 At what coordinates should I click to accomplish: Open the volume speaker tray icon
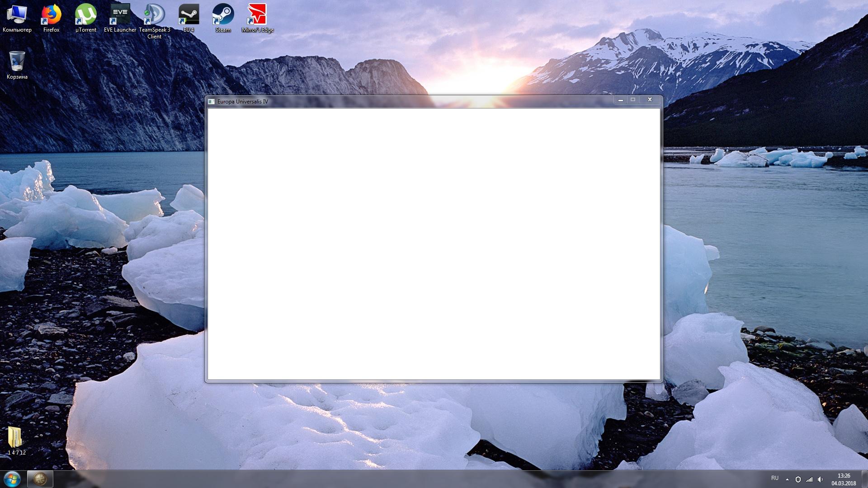[820, 479]
